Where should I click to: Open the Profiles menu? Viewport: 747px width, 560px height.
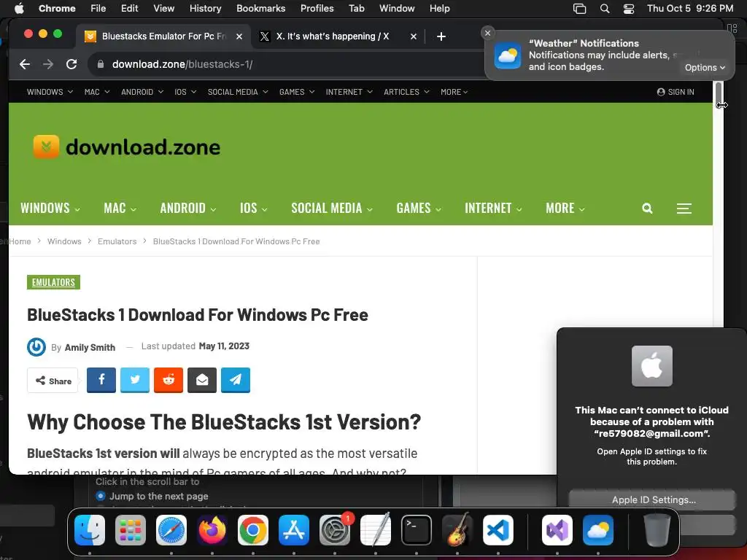point(317,9)
